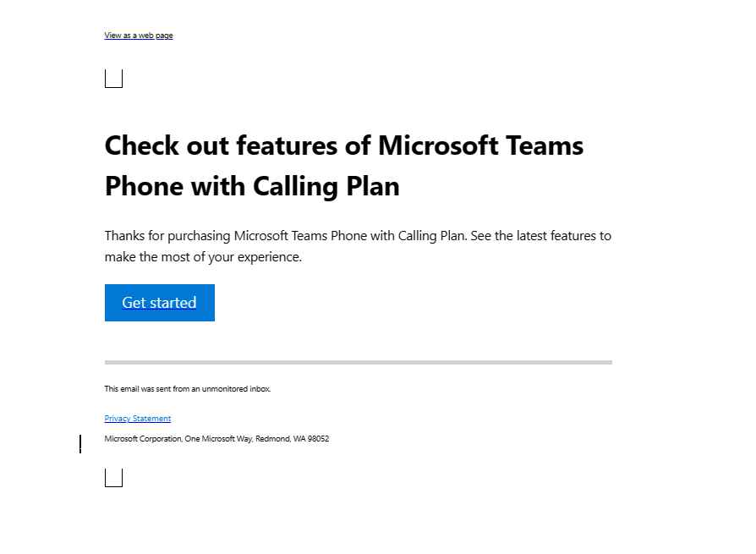The height and width of the screenshot is (554, 756).
Task: Click the paragraph line starting "Thanks for purchasing"
Action: pyautogui.click(x=358, y=236)
